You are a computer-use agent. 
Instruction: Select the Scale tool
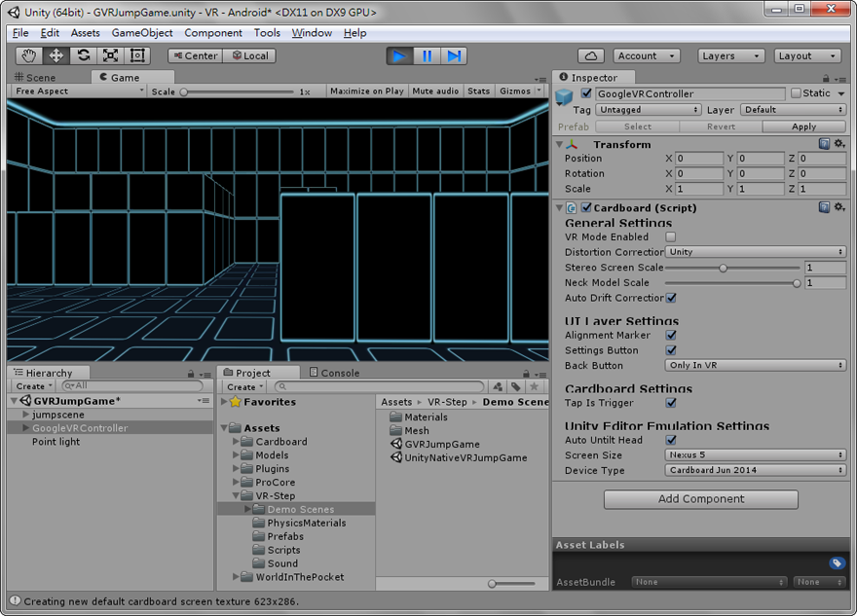click(x=110, y=55)
